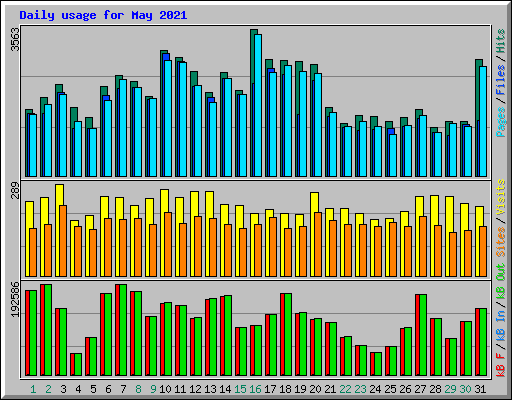The width and height of the screenshot is (512, 400).
Task: Select day 24 on the x-axis
Action: (x=375, y=389)
